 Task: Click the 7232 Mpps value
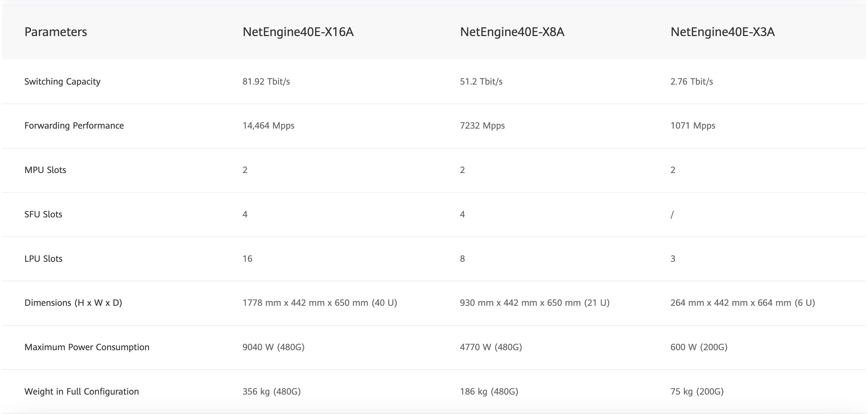click(482, 126)
